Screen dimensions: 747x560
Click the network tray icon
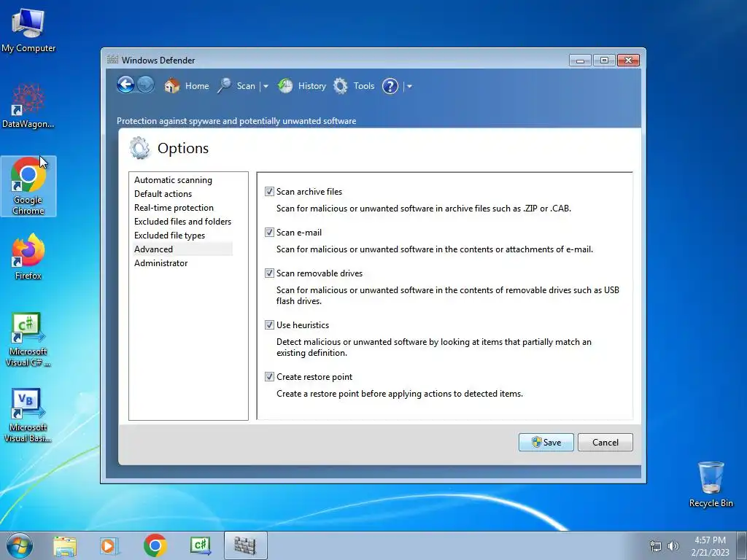[656, 546]
